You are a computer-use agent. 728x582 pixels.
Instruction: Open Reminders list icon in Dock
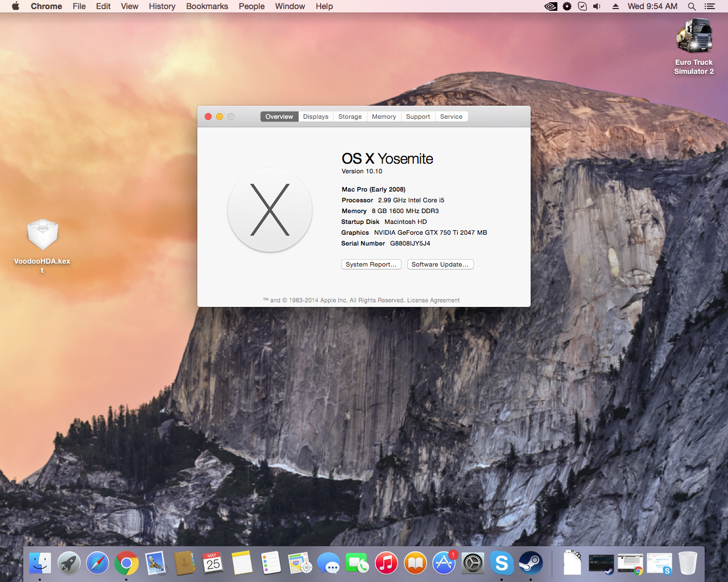click(271, 563)
